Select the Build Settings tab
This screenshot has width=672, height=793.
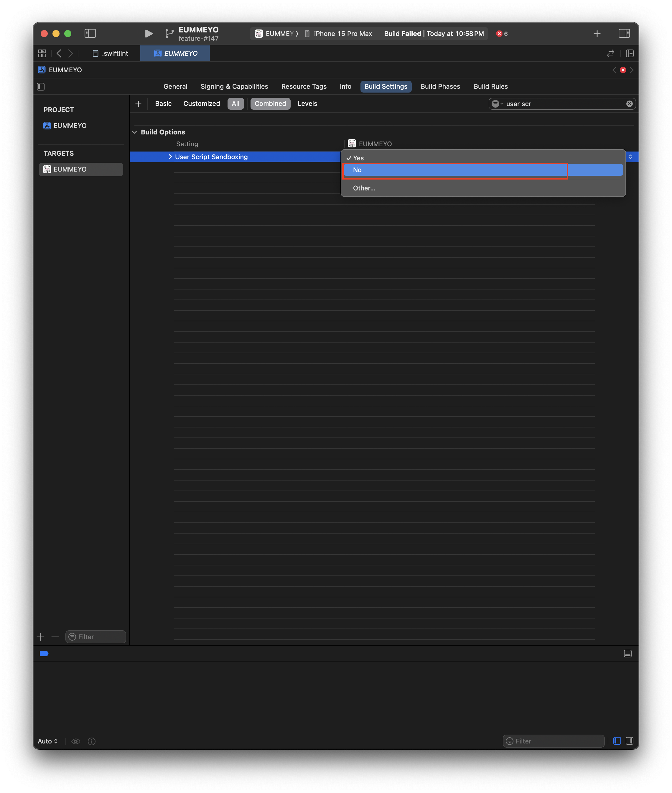[x=386, y=86]
